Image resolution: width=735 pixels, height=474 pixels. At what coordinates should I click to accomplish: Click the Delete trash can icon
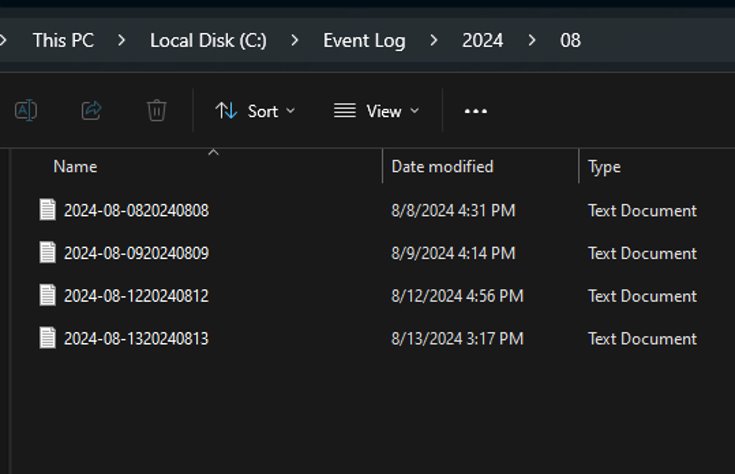tap(157, 111)
